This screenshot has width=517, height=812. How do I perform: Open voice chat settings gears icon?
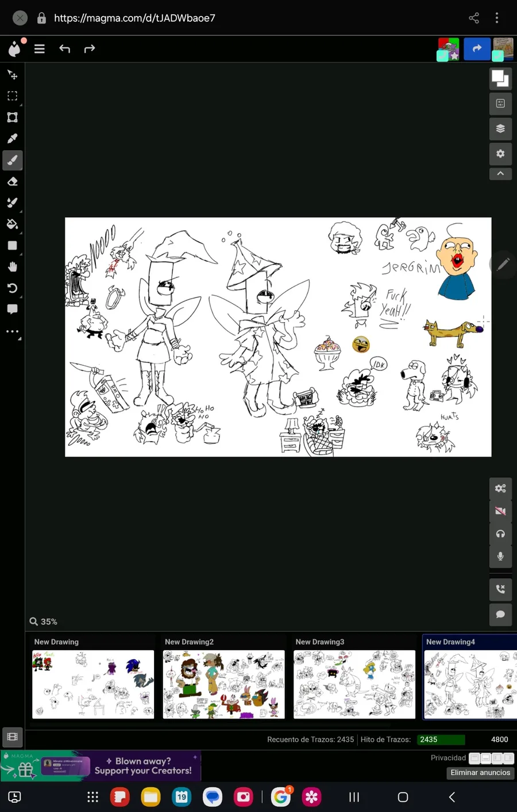[x=500, y=489]
